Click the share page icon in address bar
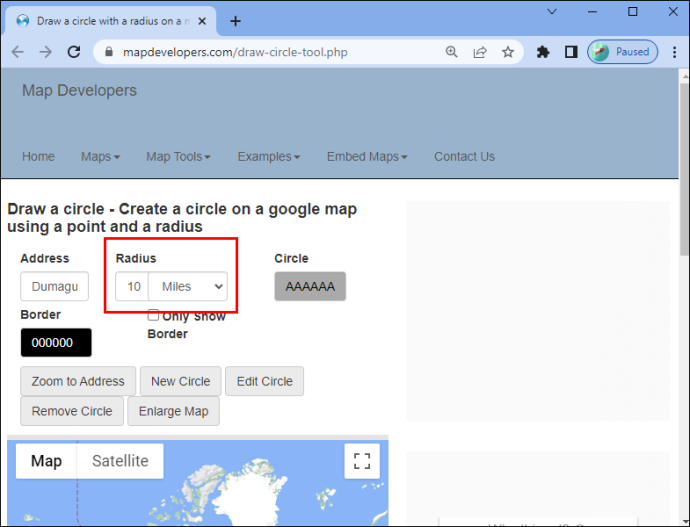The image size is (690, 527). click(x=480, y=52)
